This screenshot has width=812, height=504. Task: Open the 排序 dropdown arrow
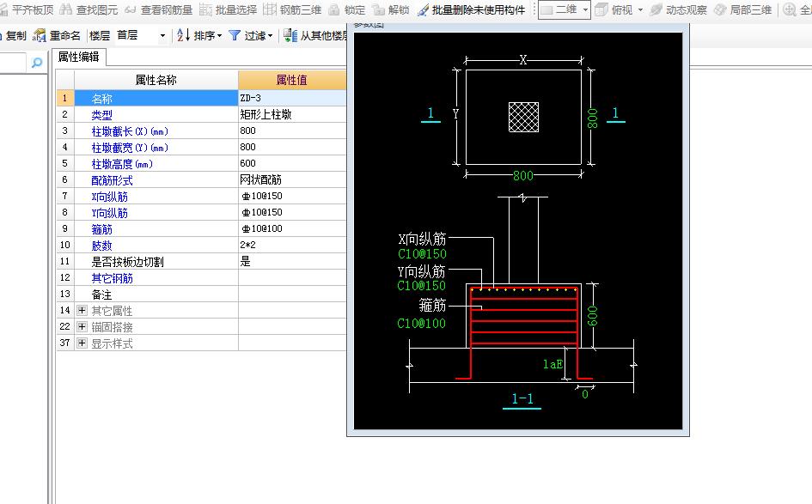220,36
